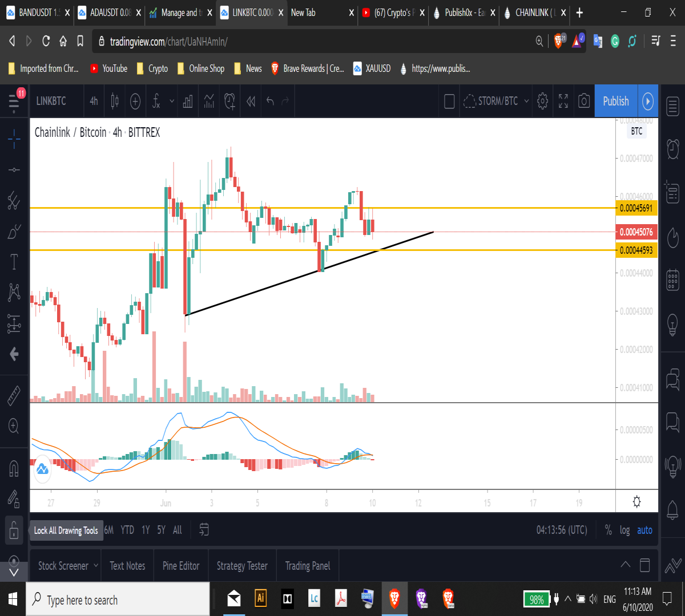Click the 0.00045691 yellow price label
This screenshot has width=685, height=616.
tap(636, 208)
